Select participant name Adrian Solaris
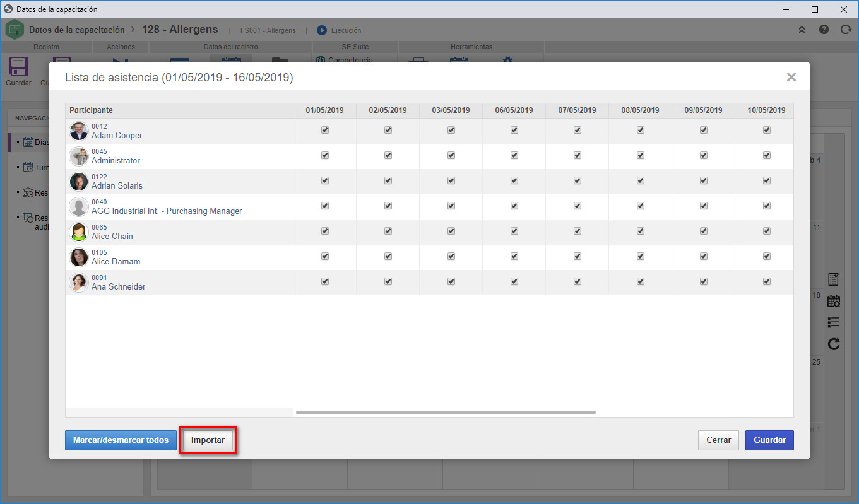859x504 pixels. [x=117, y=185]
